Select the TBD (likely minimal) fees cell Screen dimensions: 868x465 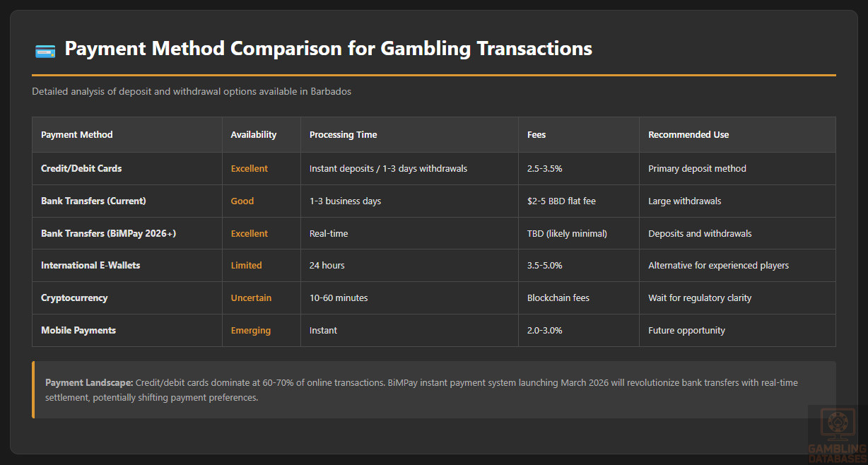tap(567, 233)
